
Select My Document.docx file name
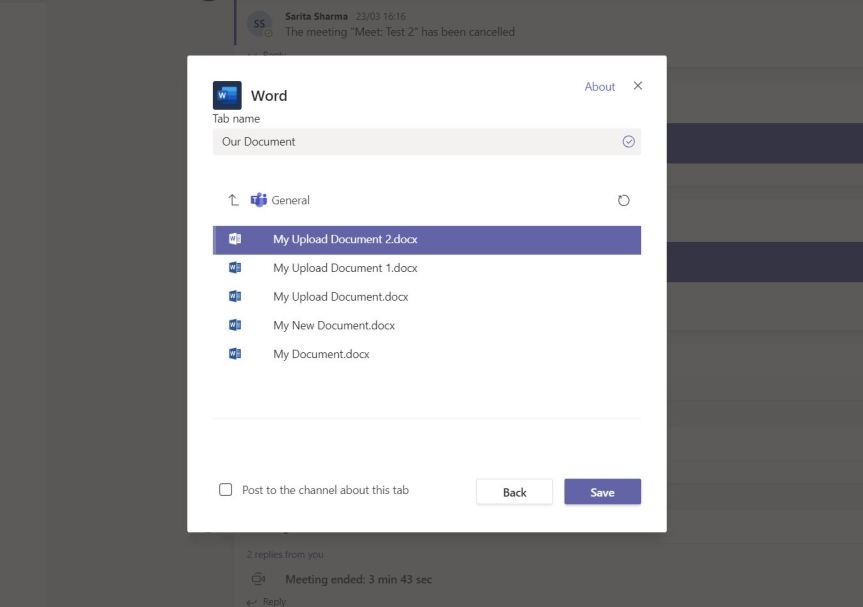pyautogui.click(x=321, y=354)
